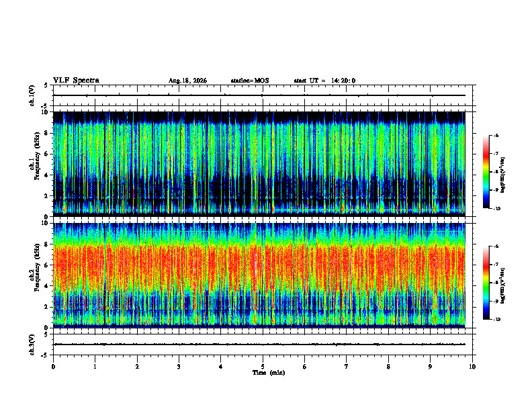Click time-axis tick label '8'
The image size is (532, 411).
(x=388, y=367)
